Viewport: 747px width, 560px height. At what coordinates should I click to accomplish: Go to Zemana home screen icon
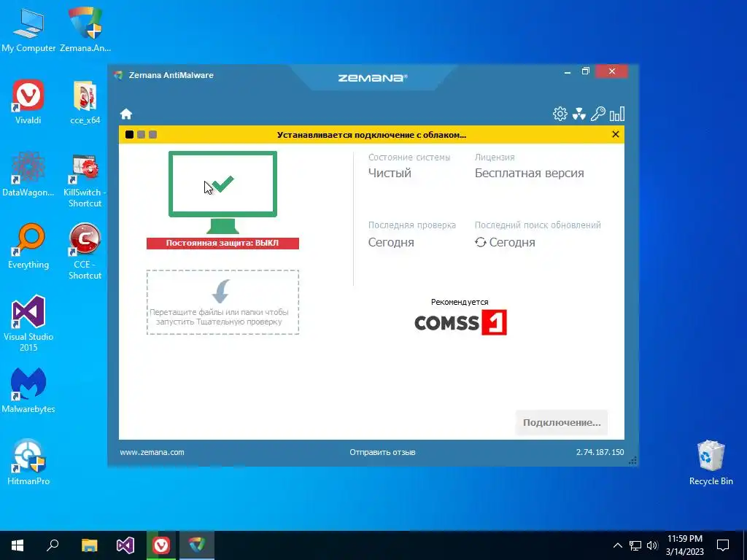coord(125,114)
